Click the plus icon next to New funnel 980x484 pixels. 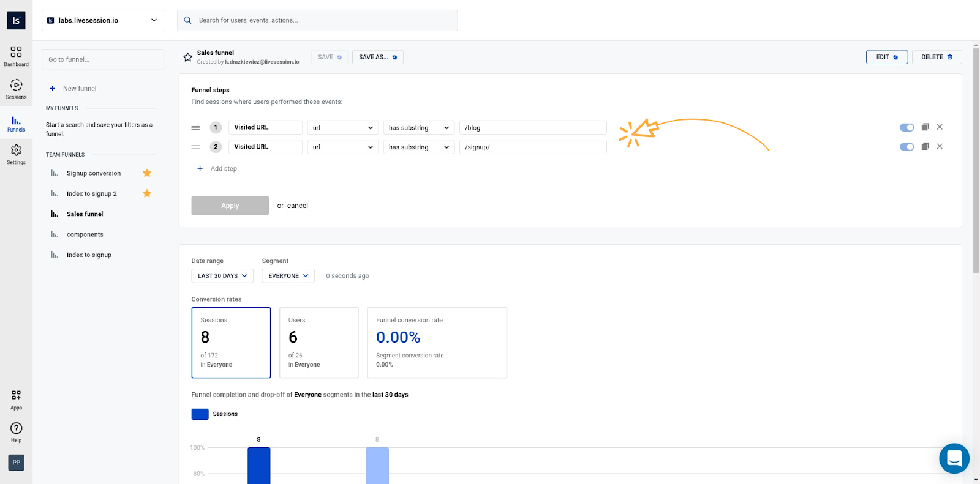[53, 88]
